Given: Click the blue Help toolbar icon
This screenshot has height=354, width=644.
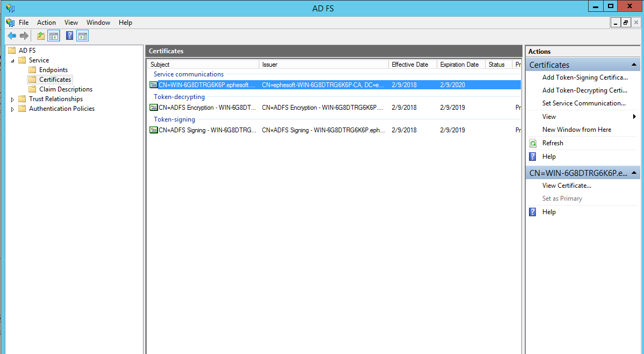Looking at the screenshot, I should point(70,36).
